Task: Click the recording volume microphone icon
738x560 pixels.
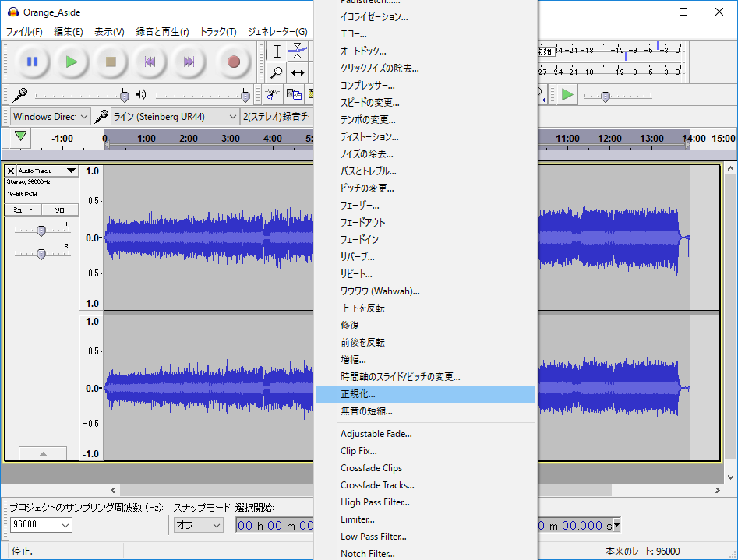Action: point(19,94)
